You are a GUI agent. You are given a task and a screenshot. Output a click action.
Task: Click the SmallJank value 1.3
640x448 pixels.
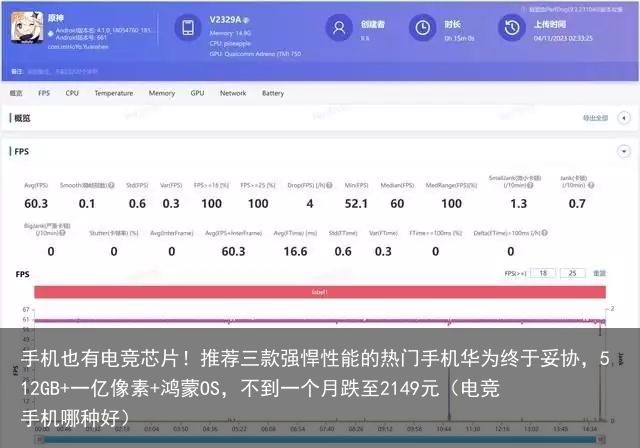pyautogui.click(x=518, y=204)
